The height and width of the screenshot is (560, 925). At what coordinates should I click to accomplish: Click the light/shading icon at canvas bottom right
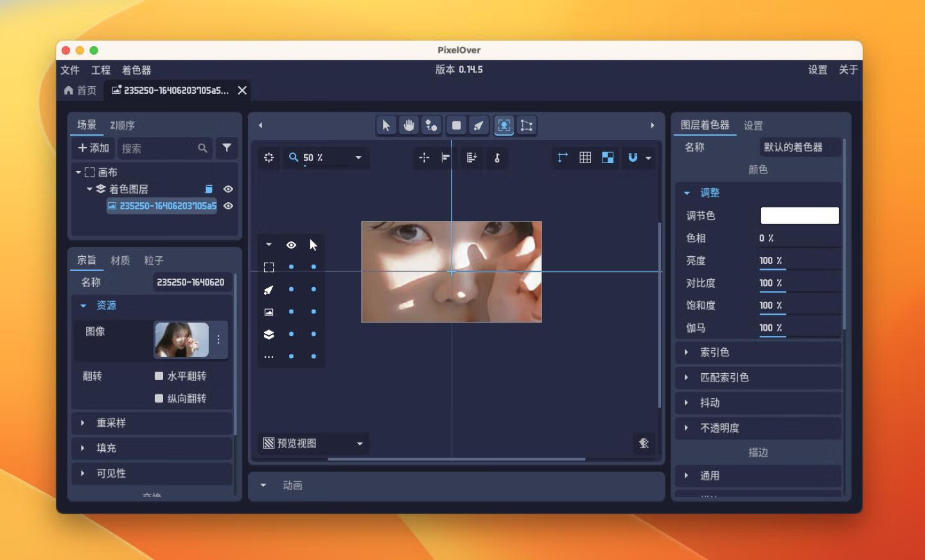click(644, 443)
